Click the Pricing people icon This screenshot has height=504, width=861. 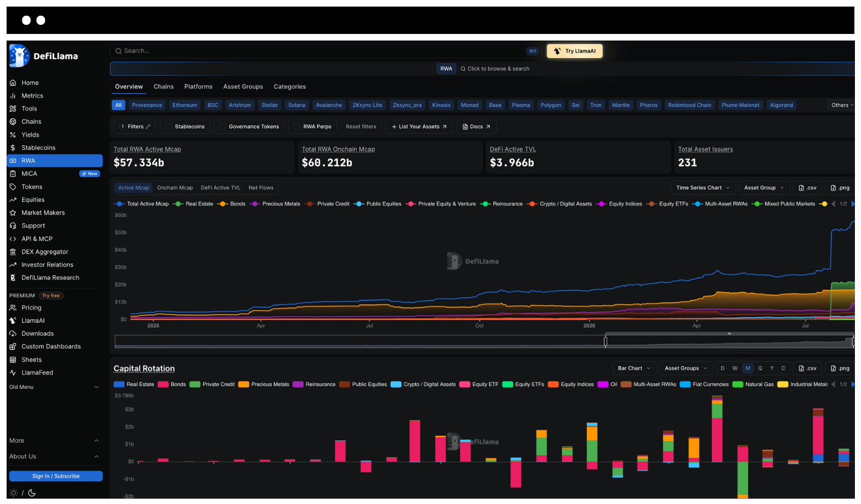[13, 307]
